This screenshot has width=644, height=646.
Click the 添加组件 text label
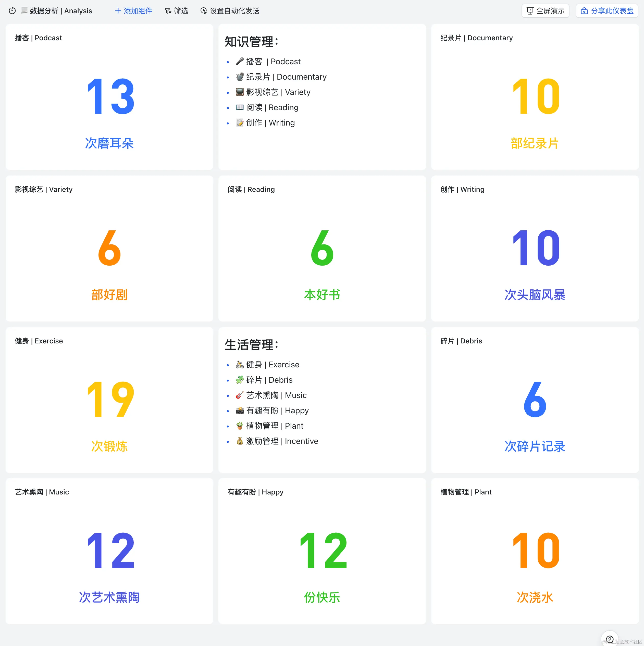[x=138, y=11]
